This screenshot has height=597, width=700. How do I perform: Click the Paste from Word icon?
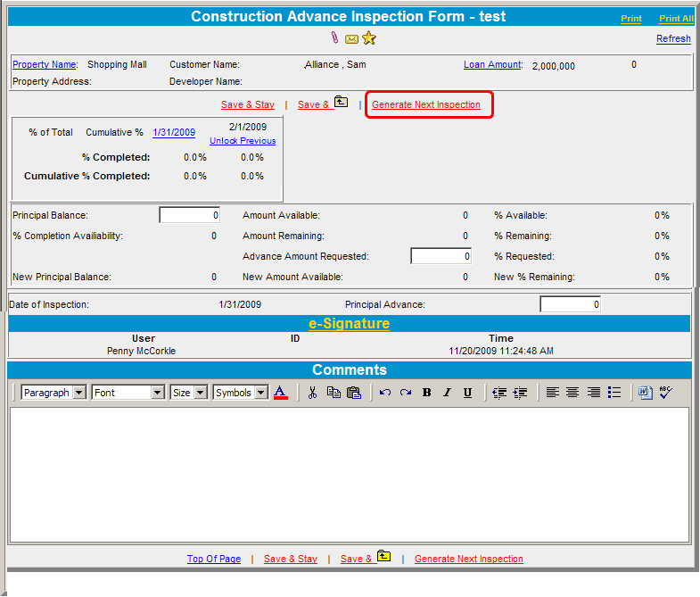645,393
